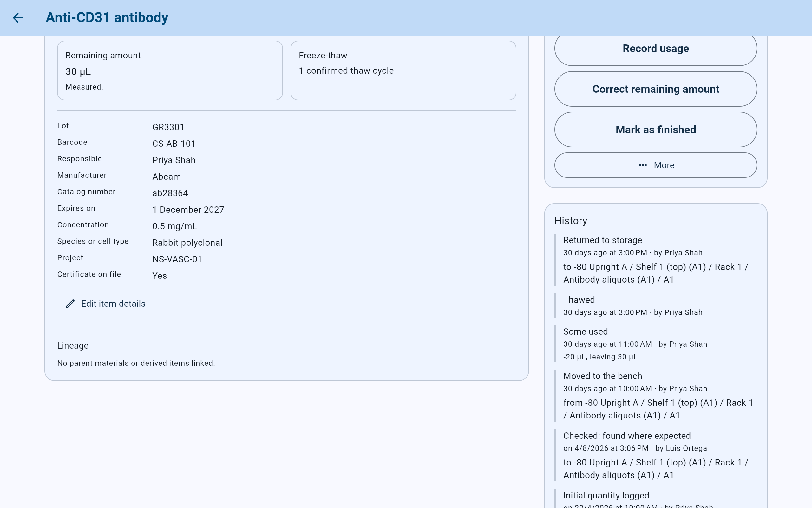
Task: Click responsible person Priya Shah
Action: [174, 160]
